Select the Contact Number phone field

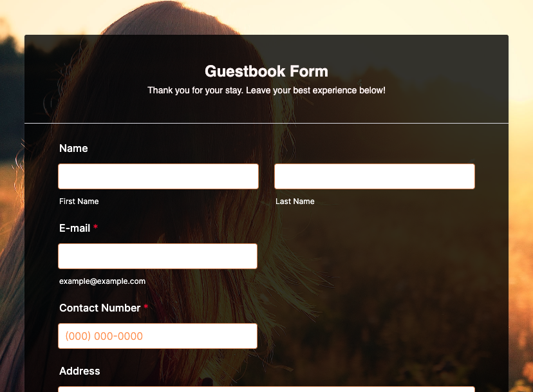158,336
